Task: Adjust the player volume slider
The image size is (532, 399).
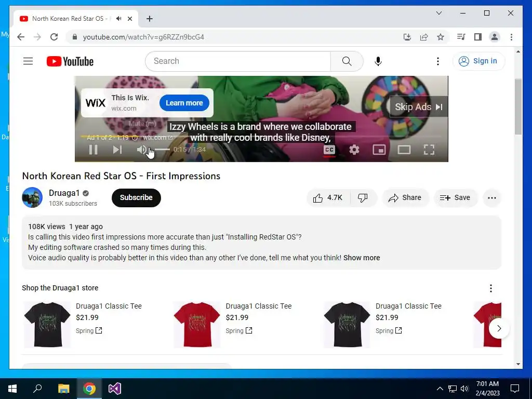Action: coord(162,150)
